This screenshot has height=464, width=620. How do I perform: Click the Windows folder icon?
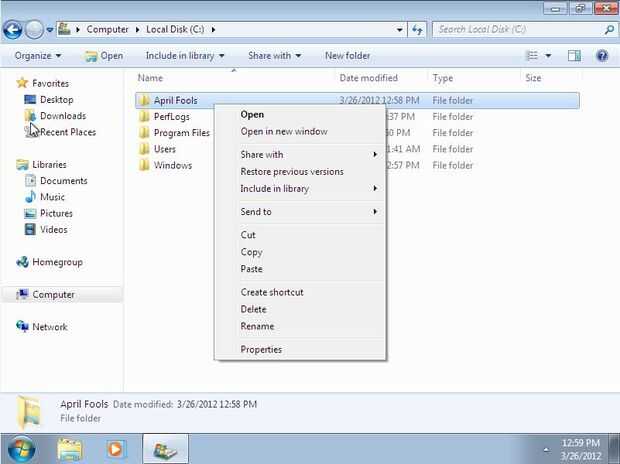pyautogui.click(x=144, y=165)
